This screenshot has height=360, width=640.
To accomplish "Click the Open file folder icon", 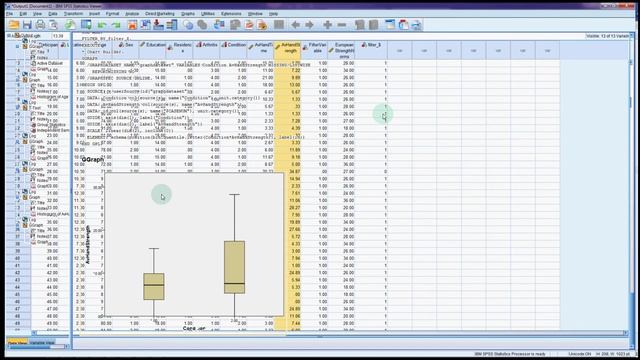I will pyautogui.click(x=14, y=25).
